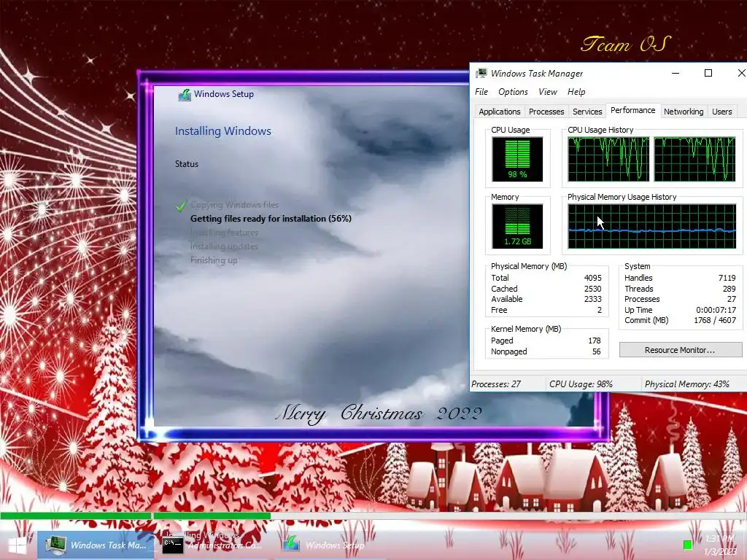Click the Handles value 7119
747x560 pixels.
click(x=727, y=278)
